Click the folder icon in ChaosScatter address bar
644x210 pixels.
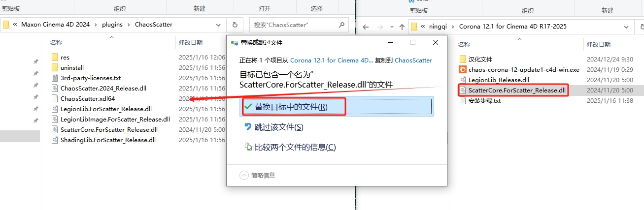coord(6,24)
